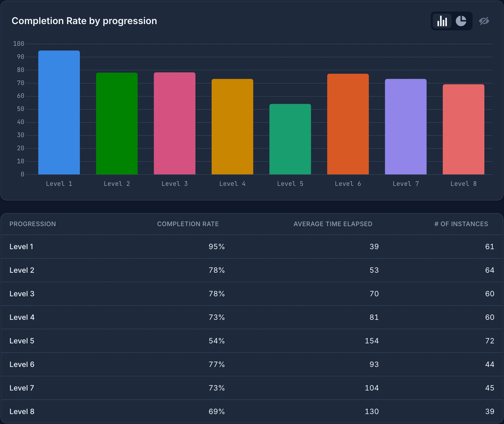Click Level 3 in the table
Screen dimensions: 504x424
[22, 294]
